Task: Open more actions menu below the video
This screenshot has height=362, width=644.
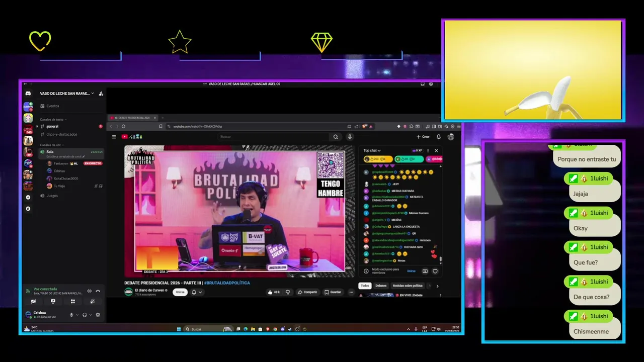Action: (351, 292)
